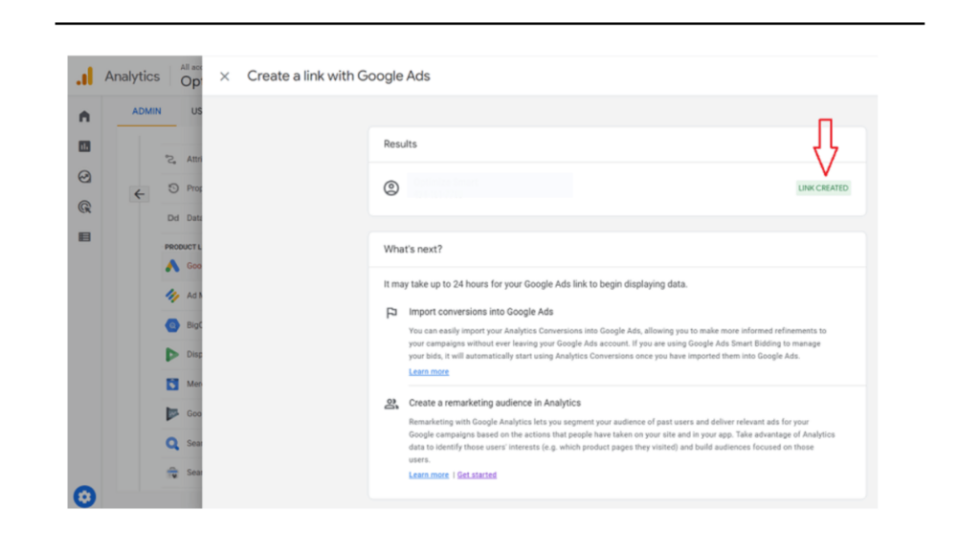Screen dimensions: 980x551
Task: Click the Get started link
Action: (477, 474)
